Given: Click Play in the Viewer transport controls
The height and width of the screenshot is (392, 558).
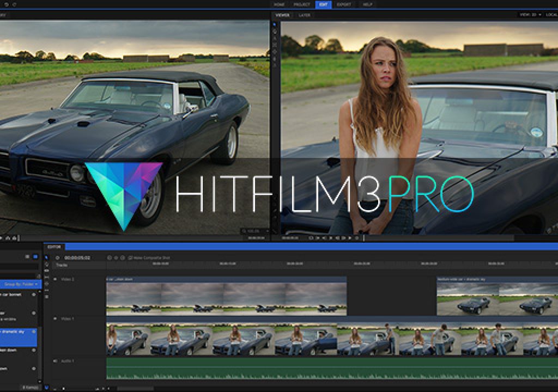Looking at the screenshot, I should coord(331,237).
